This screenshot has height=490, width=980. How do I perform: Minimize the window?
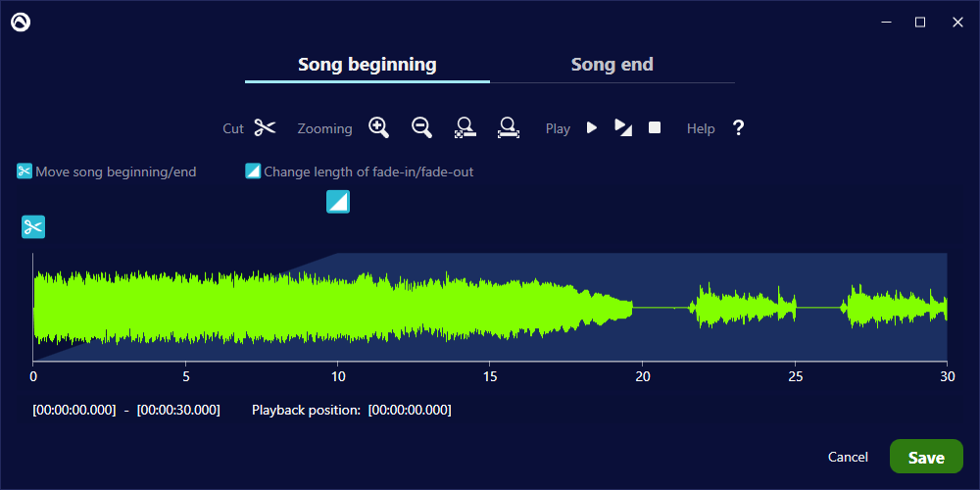pyautogui.click(x=886, y=22)
